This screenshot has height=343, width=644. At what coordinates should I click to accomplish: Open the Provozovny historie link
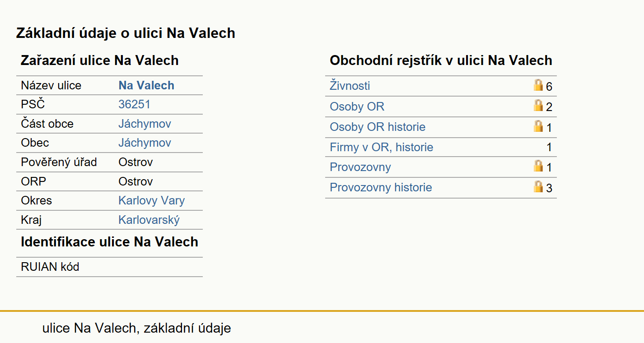381,187
